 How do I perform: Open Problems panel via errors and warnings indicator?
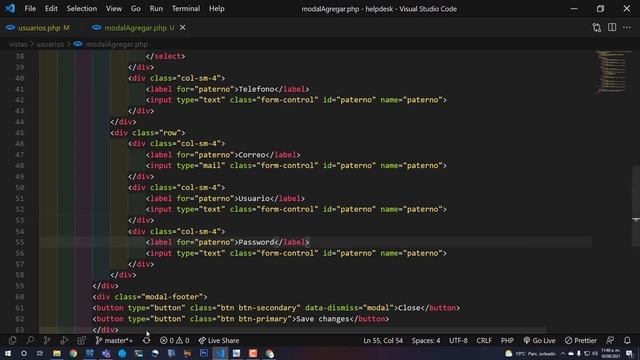click(174, 340)
